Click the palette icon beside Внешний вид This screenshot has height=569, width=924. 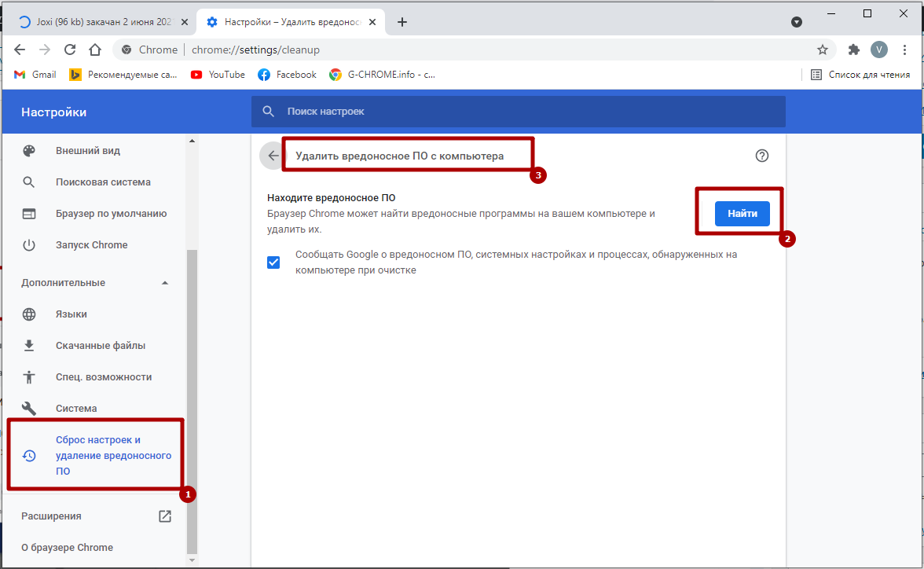(x=29, y=150)
